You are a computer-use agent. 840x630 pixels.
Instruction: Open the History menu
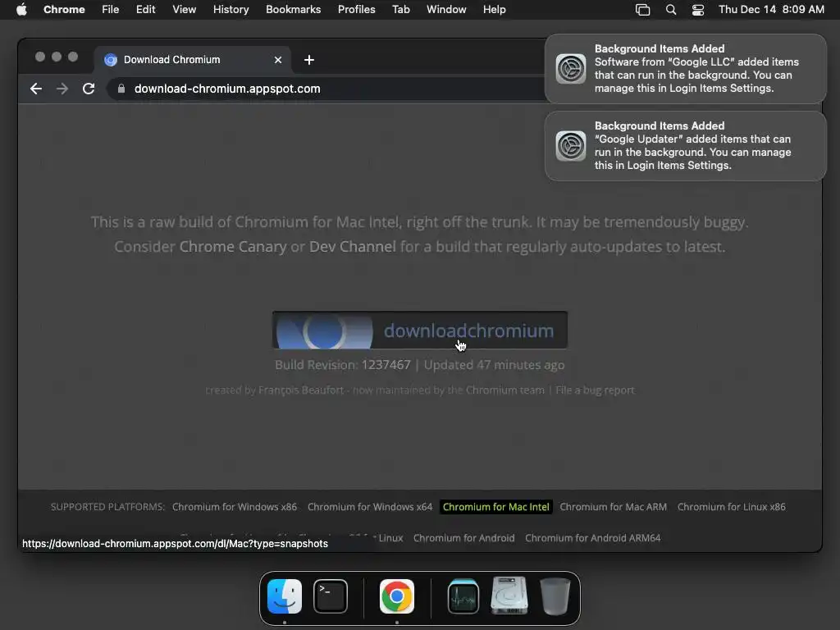pos(231,10)
